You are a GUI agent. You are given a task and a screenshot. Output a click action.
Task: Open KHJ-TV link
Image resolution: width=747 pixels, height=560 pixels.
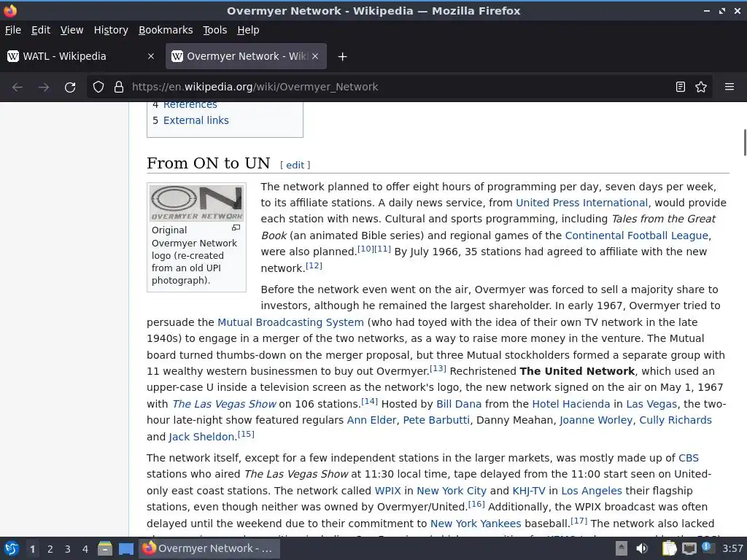click(529, 491)
